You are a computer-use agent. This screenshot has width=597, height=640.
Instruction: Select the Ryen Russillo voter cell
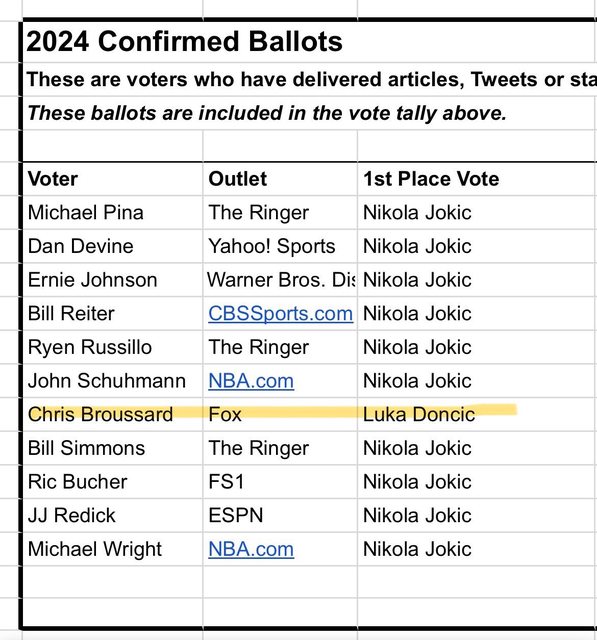tap(113, 347)
